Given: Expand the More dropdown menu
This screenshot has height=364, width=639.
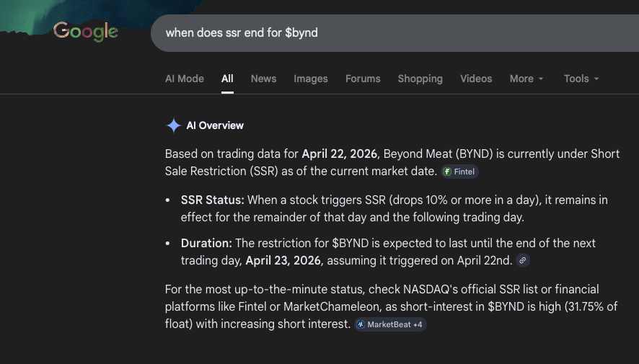Looking at the screenshot, I should click(x=526, y=79).
